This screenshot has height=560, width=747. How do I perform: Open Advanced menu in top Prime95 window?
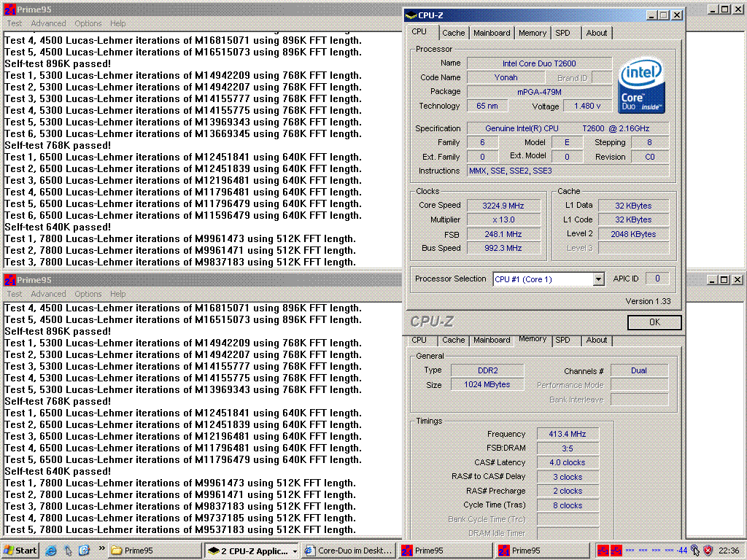coord(48,23)
